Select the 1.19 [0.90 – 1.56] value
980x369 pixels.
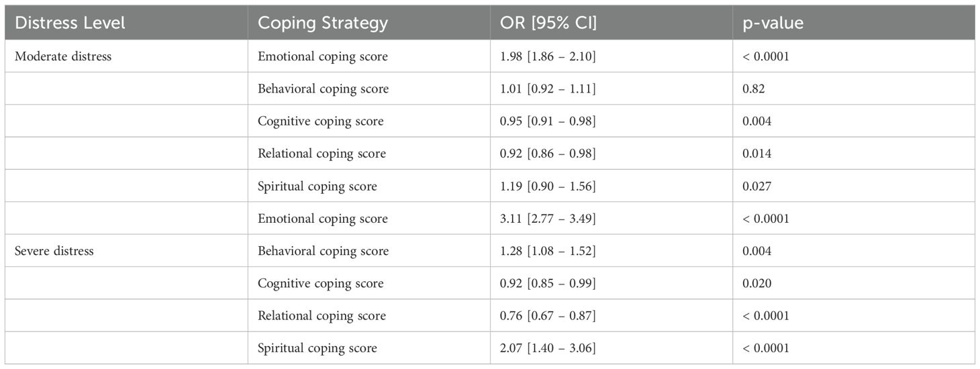548,186
